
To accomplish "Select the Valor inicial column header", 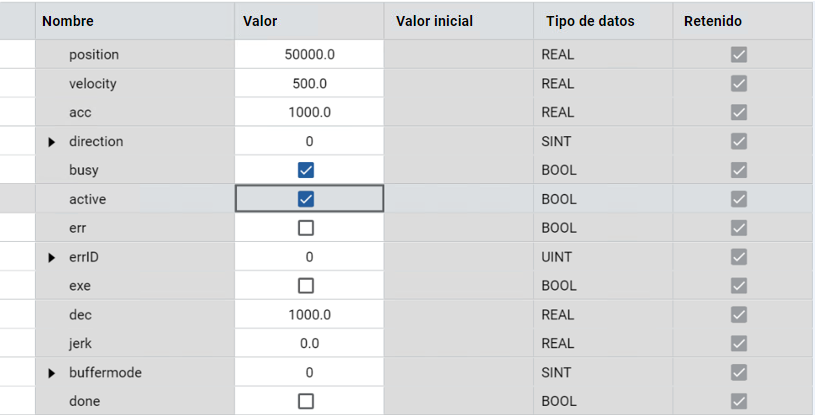I will (434, 20).
